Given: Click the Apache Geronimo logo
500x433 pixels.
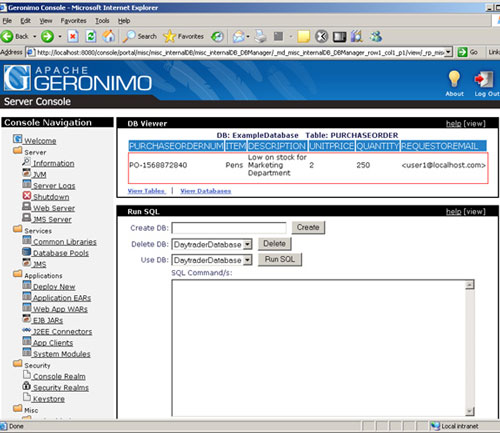Looking at the screenshot, I should pyautogui.click(x=78, y=78).
